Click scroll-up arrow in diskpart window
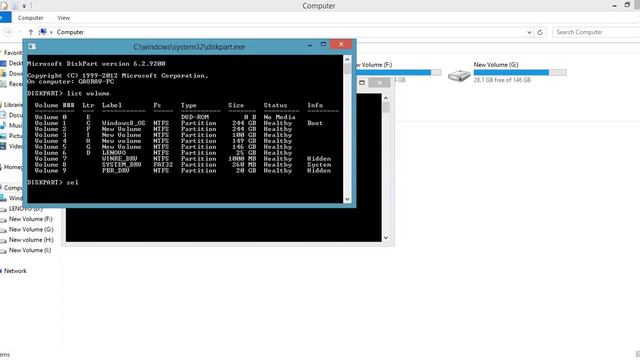640x360 pixels. coord(347,60)
